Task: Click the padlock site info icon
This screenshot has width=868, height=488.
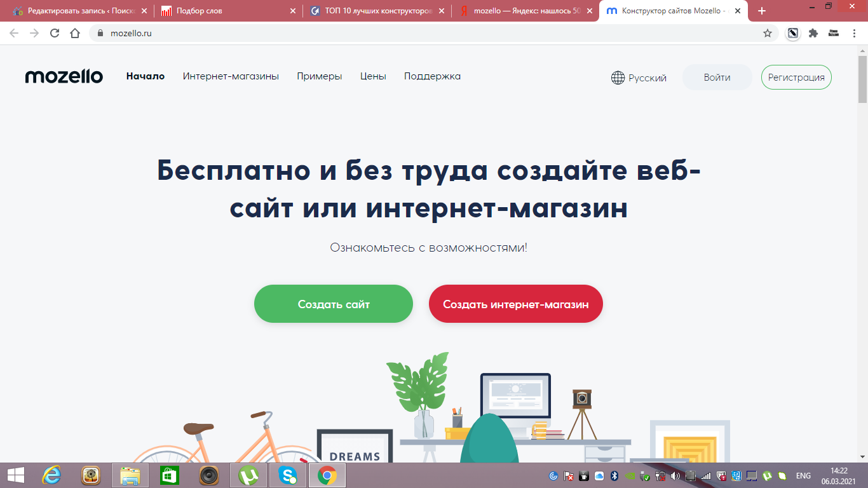Action: pyautogui.click(x=100, y=33)
